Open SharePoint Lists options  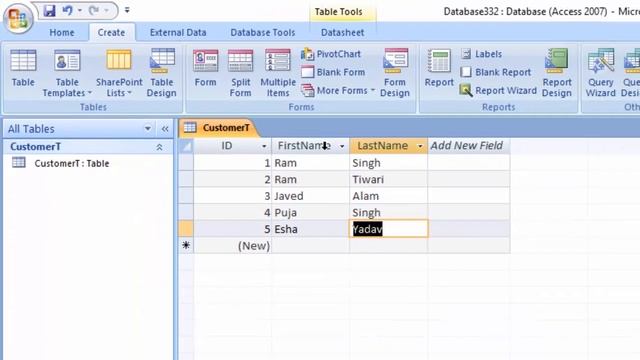119,73
